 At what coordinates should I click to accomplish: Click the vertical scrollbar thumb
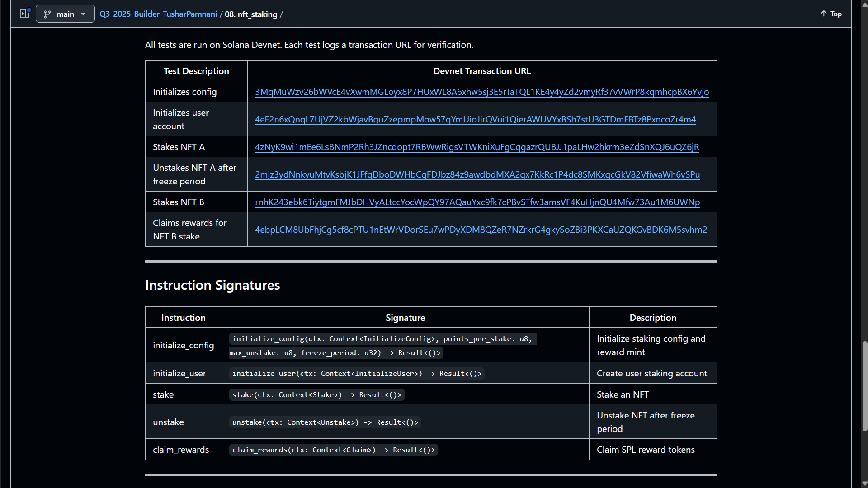[x=865, y=386]
